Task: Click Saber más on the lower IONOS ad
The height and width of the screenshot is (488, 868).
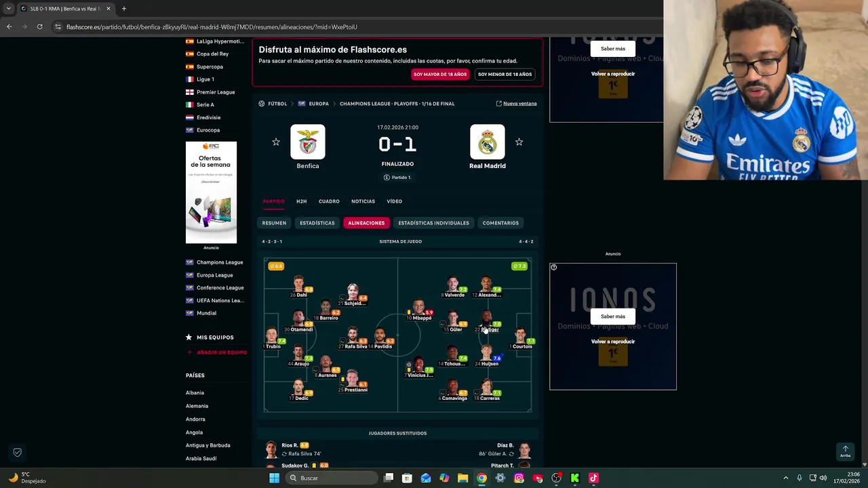Action: coord(613,317)
